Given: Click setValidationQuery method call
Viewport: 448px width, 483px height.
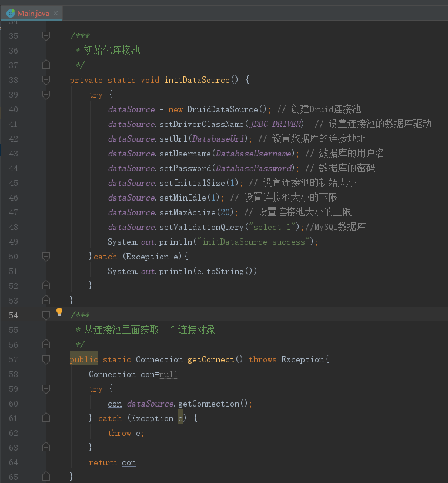Looking at the screenshot, I should (x=202, y=227).
